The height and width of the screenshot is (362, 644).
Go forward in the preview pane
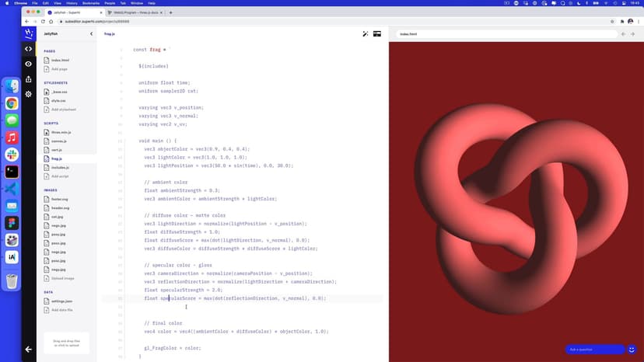point(634,34)
